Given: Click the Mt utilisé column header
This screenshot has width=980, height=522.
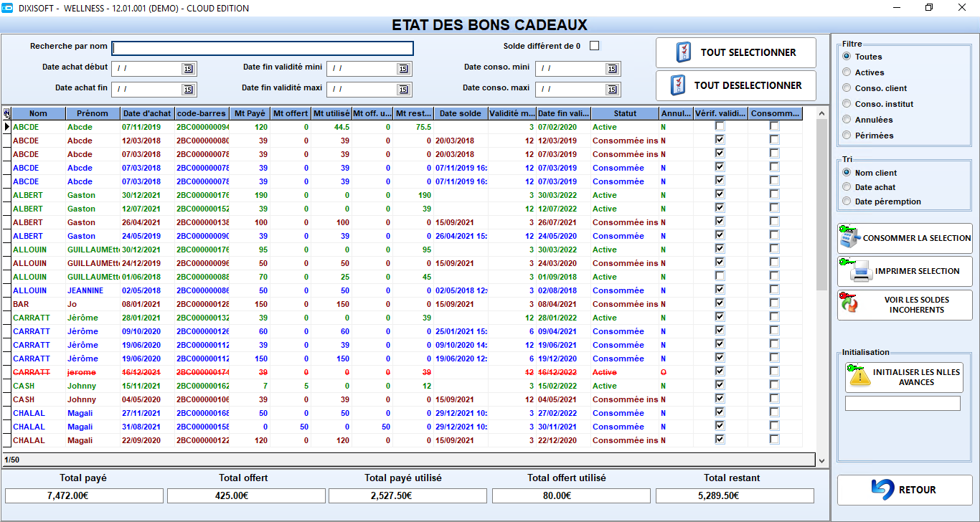Looking at the screenshot, I should 331,113.
